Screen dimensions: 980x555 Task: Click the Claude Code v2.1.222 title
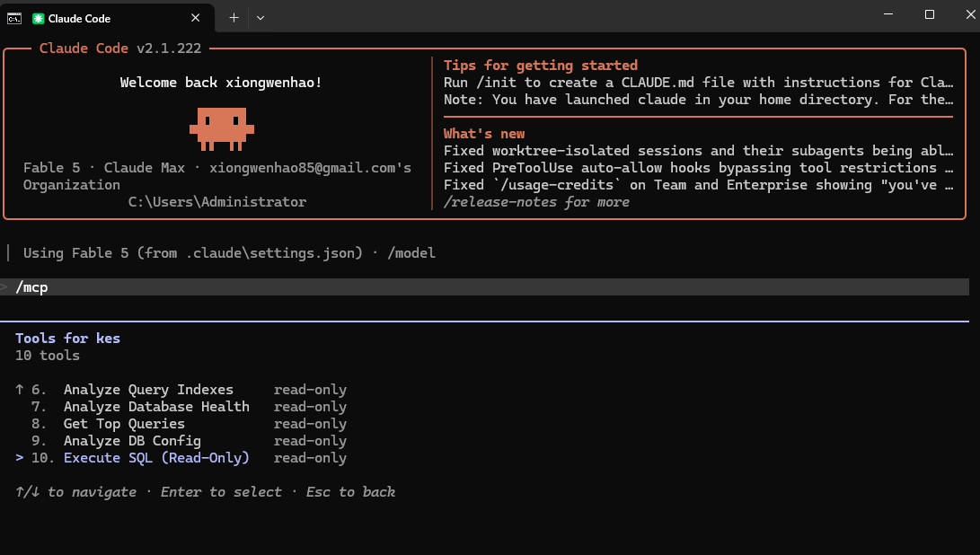point(120,48)
